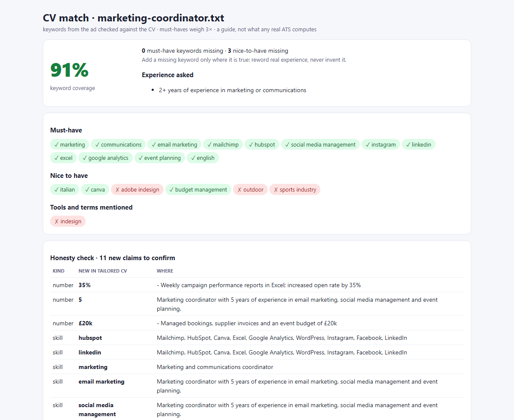Select the 'linkedin' chip under Must-have
514x420 pixels.
coord(418,144)
